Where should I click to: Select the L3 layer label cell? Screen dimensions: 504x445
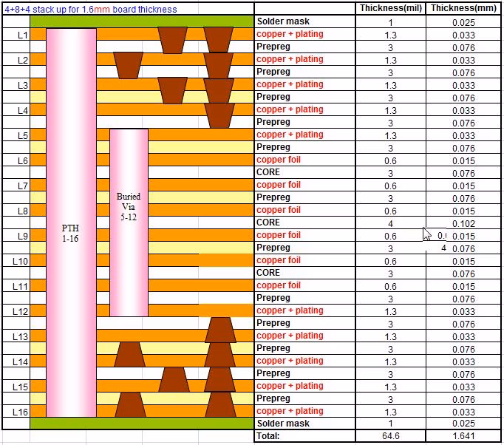click(16, 85)
